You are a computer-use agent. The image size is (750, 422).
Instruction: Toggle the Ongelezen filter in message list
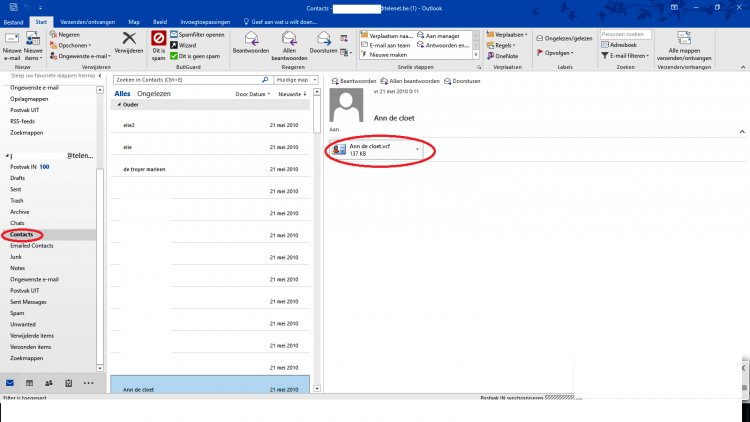pyautogui.click(x=153, y=93)
